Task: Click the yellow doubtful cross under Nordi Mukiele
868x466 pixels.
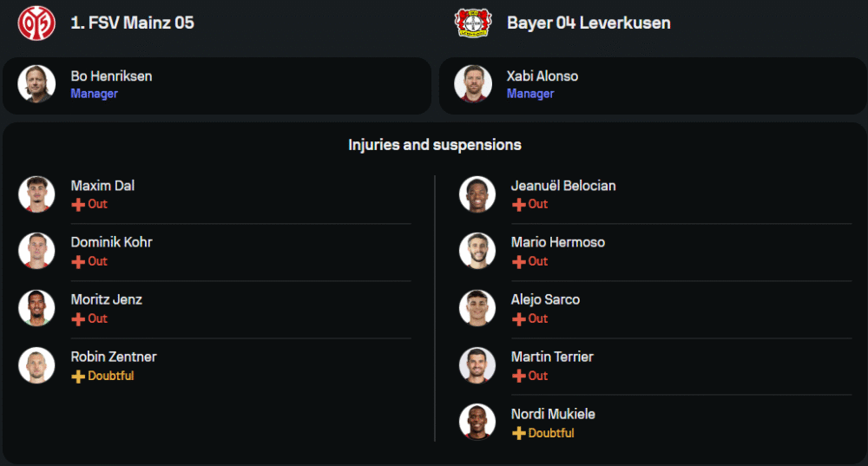Action: point(519,434)
